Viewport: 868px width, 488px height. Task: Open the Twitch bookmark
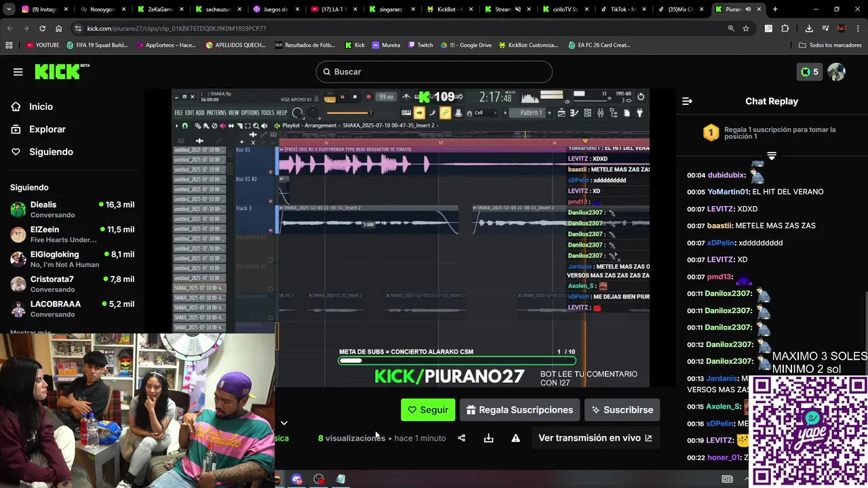[420, 45]
